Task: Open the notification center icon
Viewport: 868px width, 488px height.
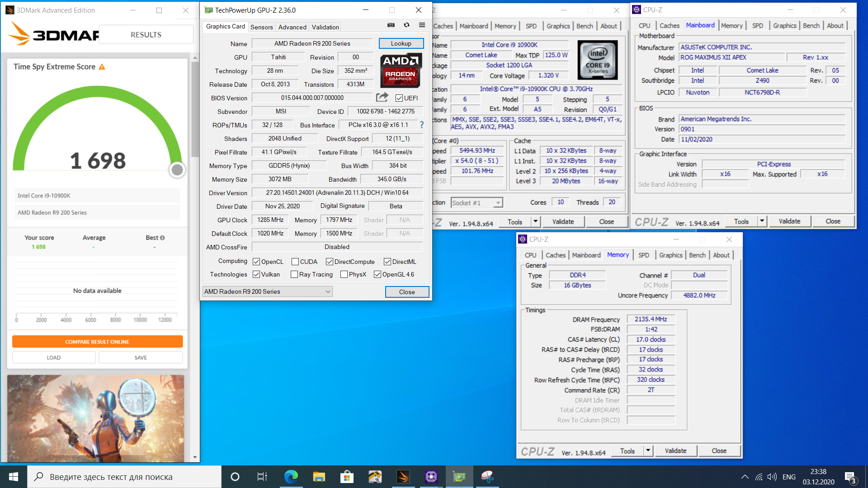Action: [x=850, y=477]
